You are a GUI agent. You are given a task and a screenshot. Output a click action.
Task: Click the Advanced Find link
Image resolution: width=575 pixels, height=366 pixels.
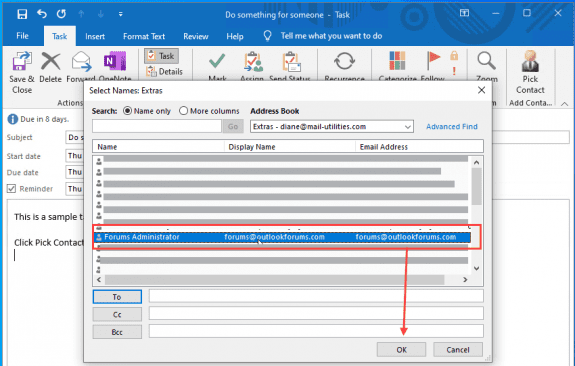(x=452, y=127)
